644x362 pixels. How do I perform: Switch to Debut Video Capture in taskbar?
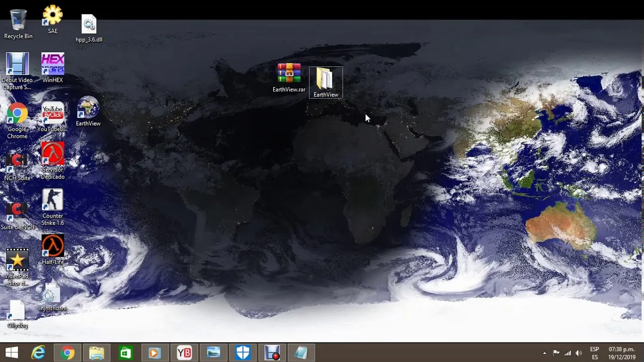(272, 352)
